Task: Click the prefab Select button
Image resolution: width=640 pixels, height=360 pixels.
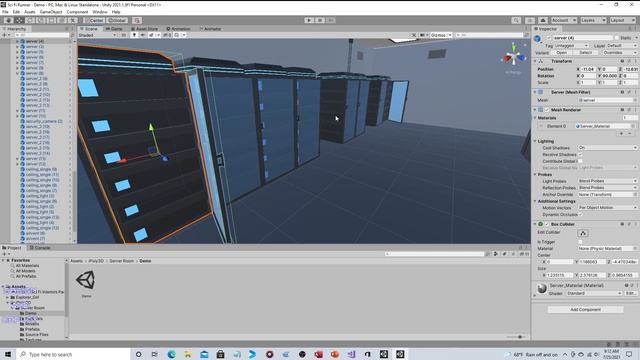Action: (x=585, y=53)
